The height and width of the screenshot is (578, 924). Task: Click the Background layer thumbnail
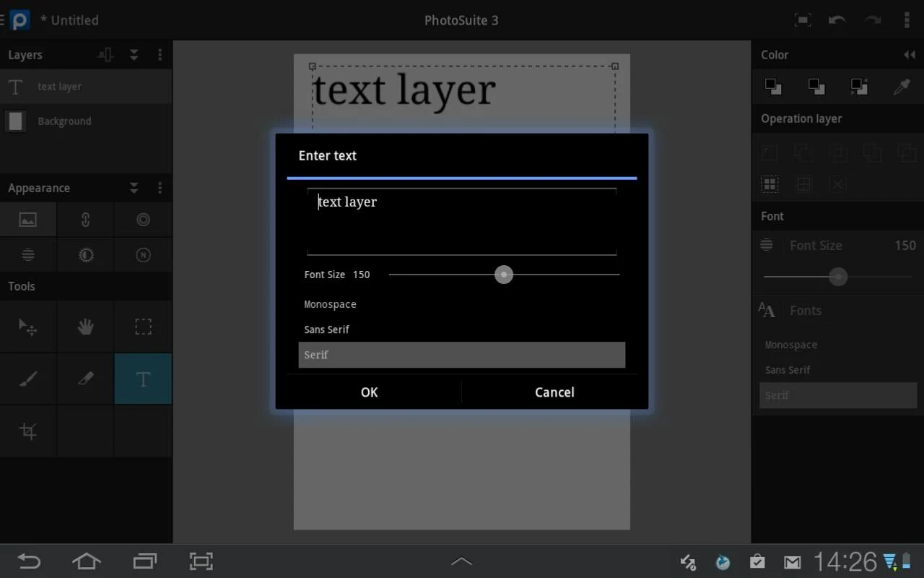click(x=15, y=121)
